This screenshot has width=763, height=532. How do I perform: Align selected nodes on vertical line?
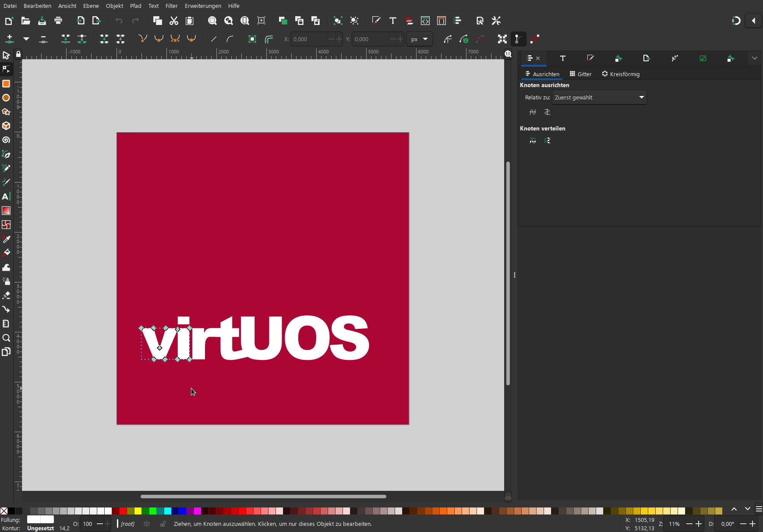pyautogui.click(x=548, y=112)
